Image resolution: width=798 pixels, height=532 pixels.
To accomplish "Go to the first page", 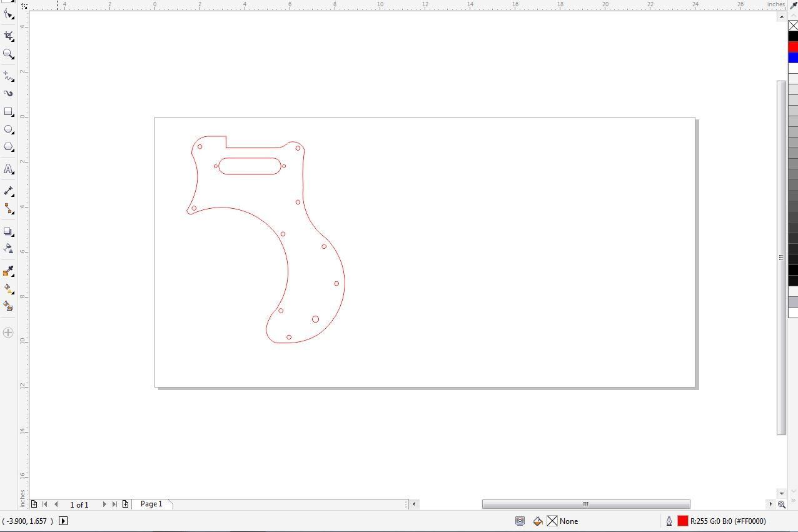I will click(x=45, y=504).
